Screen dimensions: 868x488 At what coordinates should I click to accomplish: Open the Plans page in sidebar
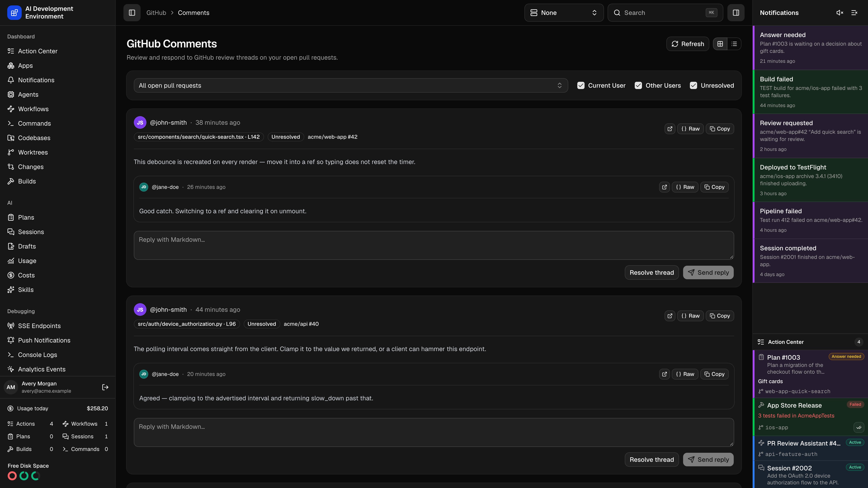tap(58, 218)
